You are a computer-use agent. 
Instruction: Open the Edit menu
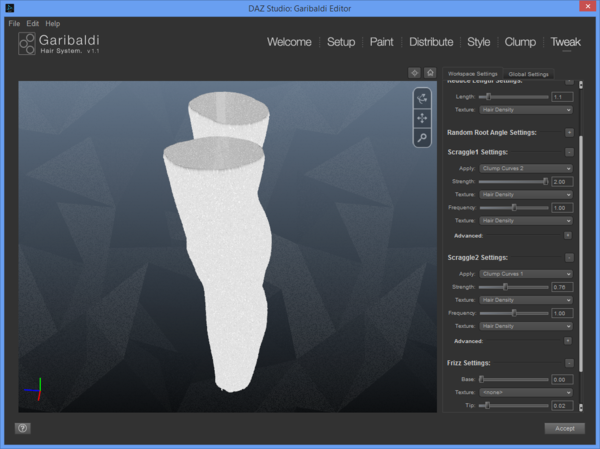click(33, 24)
